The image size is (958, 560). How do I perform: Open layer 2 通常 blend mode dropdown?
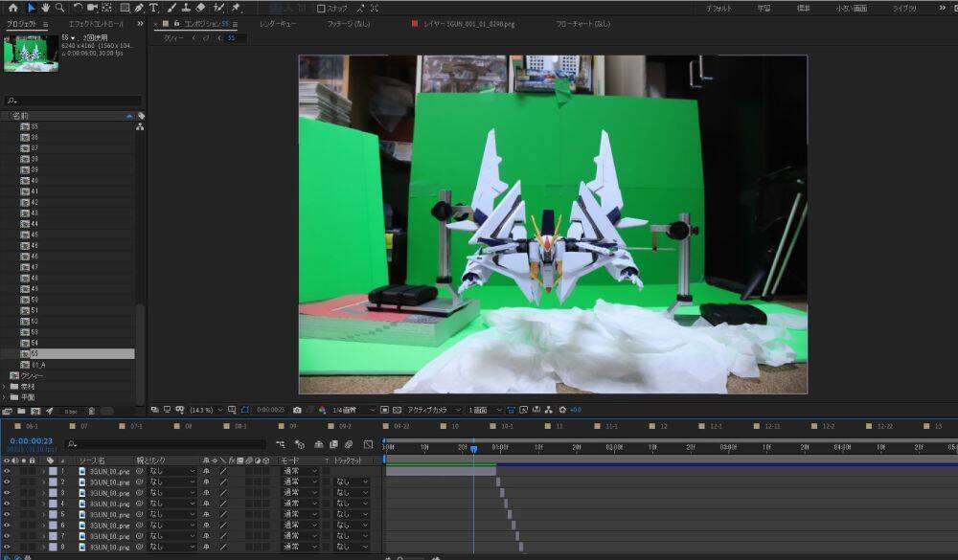pos(300,482)
